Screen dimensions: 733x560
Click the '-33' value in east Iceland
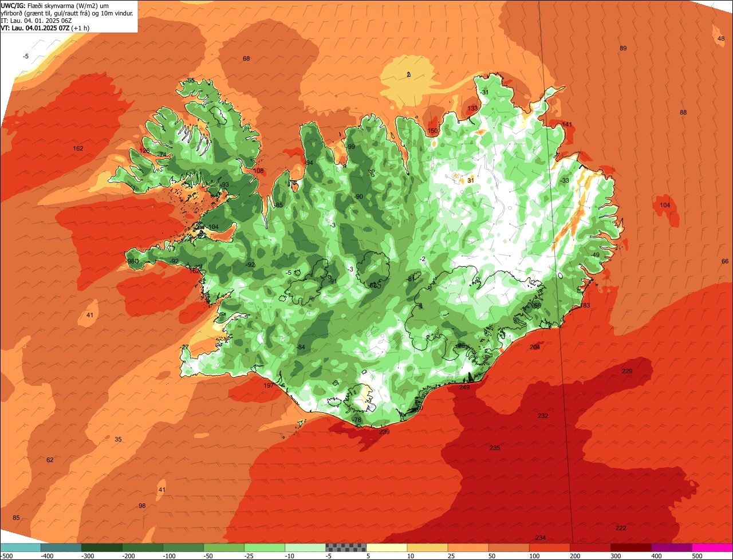pos(565,181)
